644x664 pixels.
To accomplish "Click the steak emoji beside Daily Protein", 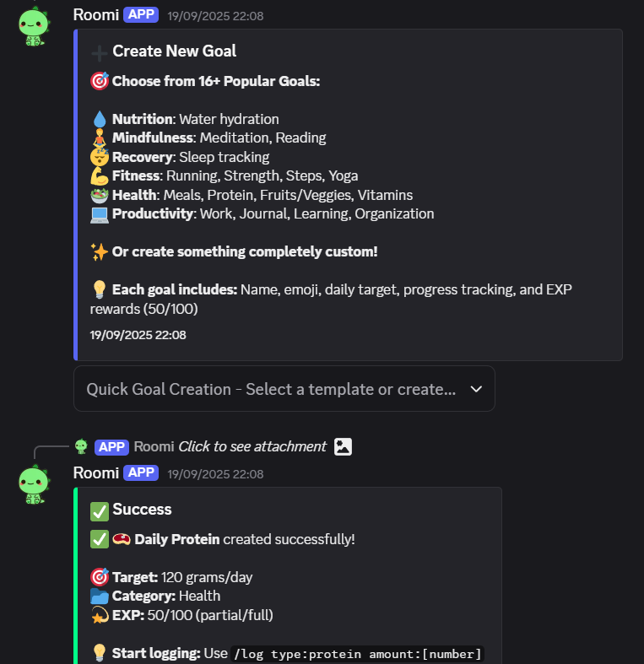I will [x=122, y=538].
